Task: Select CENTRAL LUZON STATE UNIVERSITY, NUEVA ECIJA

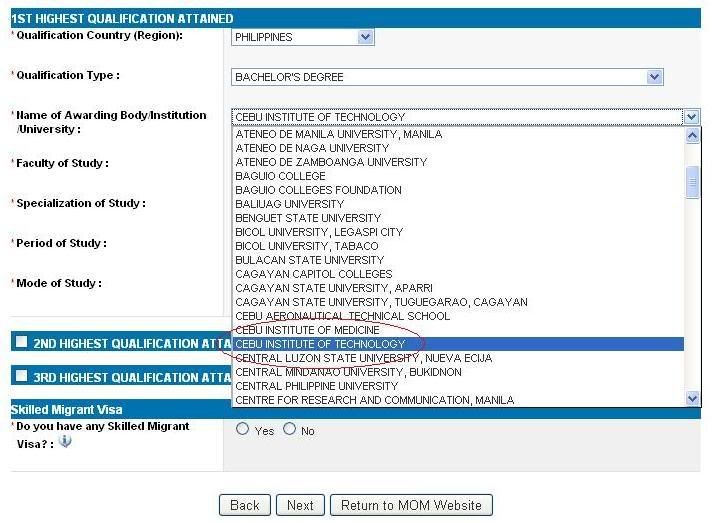Action: (x=458, y=358)
